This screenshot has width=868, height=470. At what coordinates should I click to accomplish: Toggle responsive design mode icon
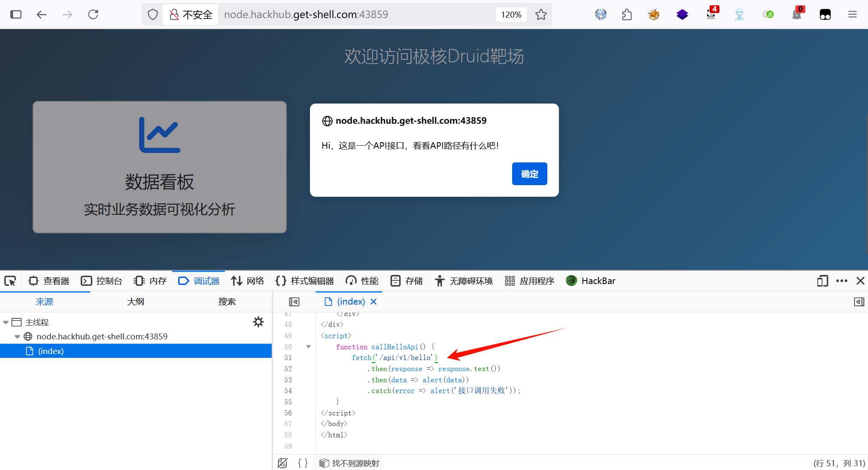coord(822,281)
